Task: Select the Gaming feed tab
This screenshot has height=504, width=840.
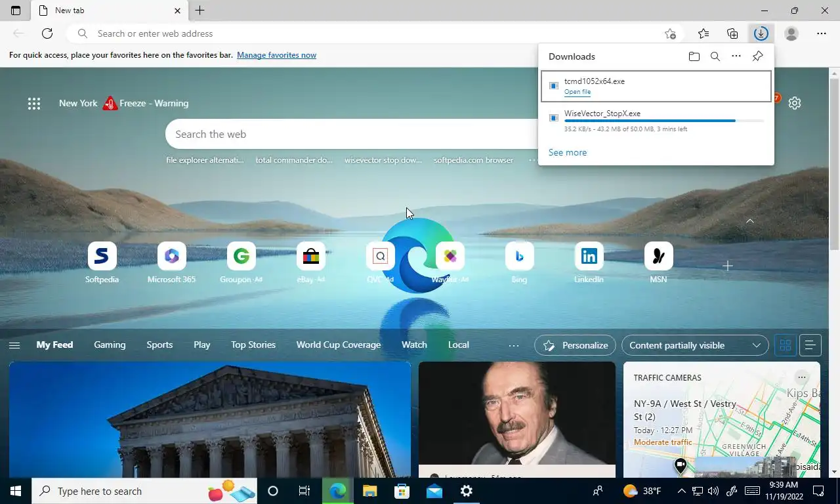Action: (110, 345)
